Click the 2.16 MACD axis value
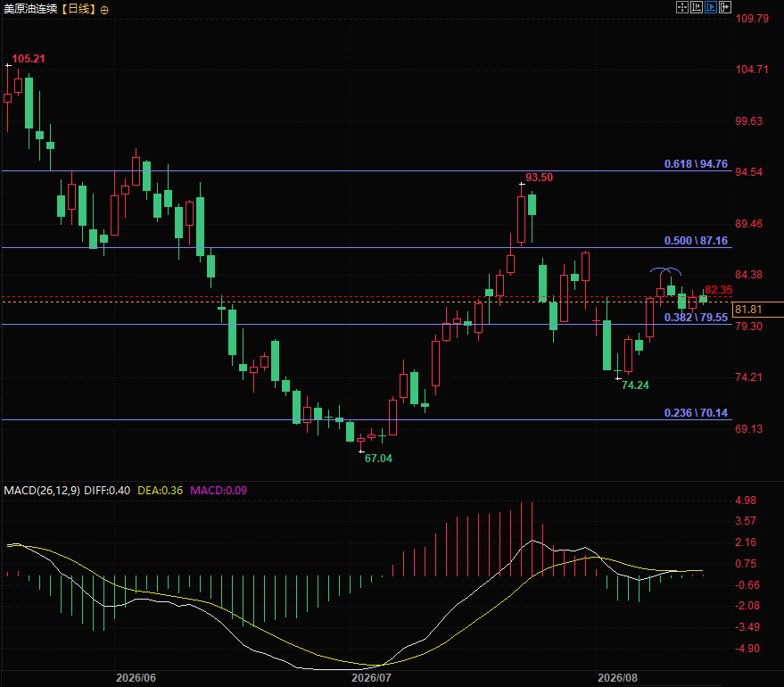This screenshot has width=784, height=687. pyautogui.click(x=746, y=542)
